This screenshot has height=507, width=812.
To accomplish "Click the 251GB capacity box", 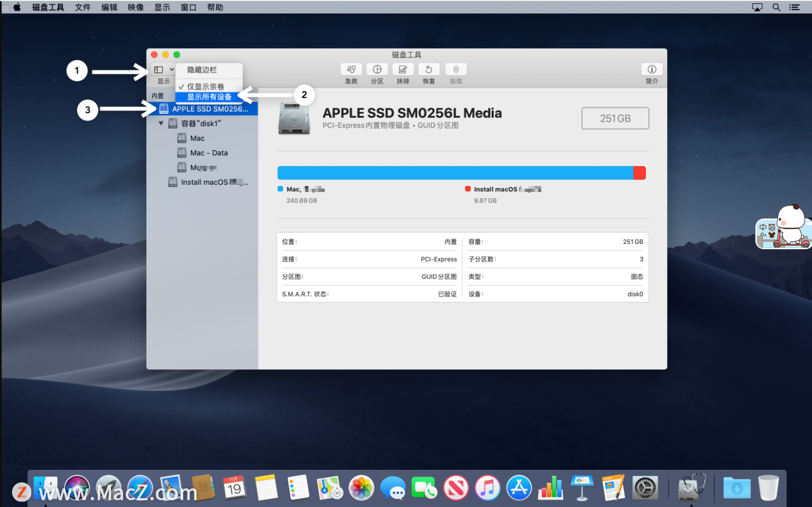I will tap(615, 118).
